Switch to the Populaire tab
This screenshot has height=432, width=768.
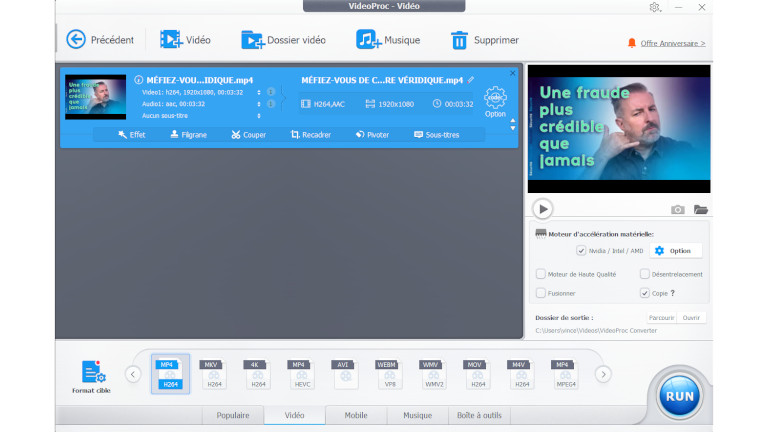pos(233,415)
